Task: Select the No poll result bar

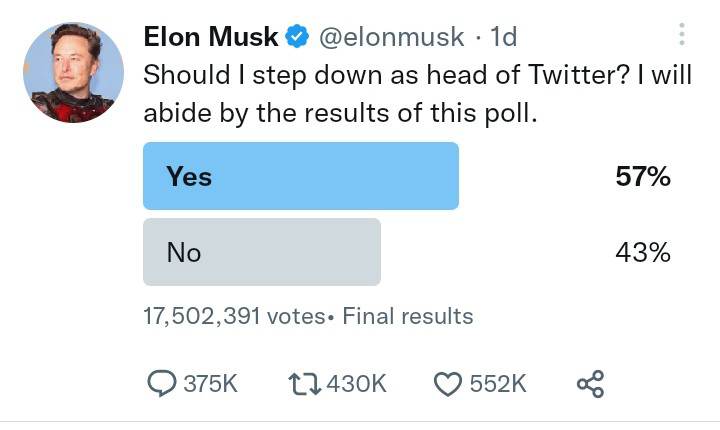Action: (x=261, y=252)
